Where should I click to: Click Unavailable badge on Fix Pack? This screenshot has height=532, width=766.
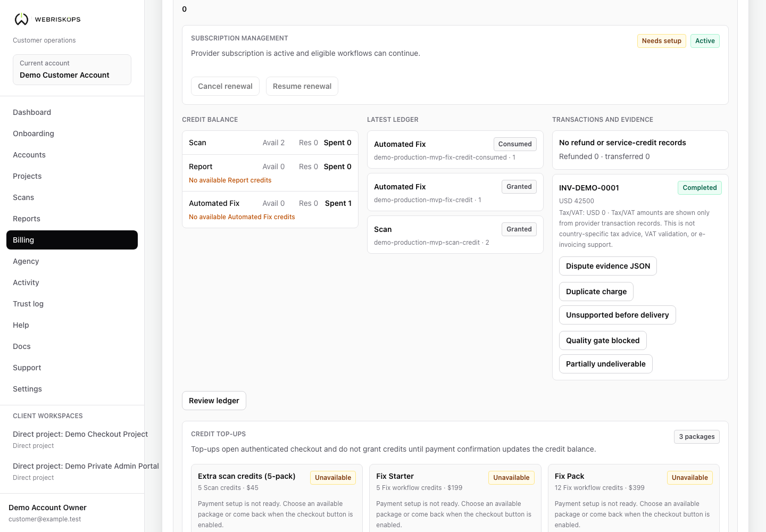coord(690,478)
